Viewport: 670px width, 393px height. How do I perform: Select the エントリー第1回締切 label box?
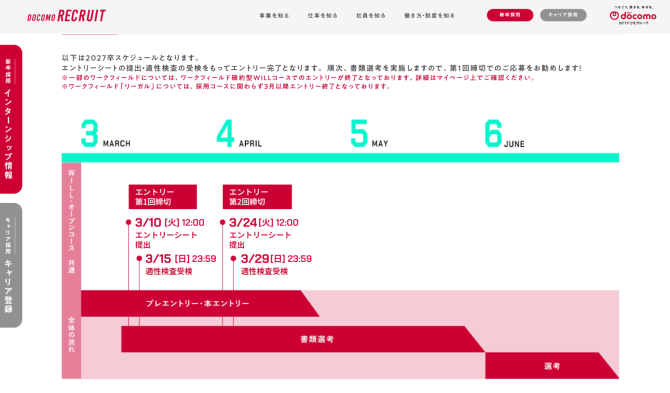click(x=163, y=197)
